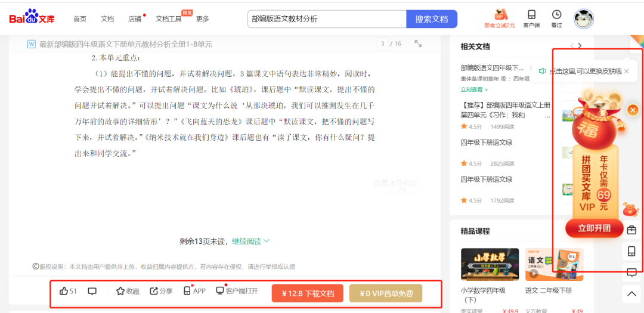644x313 pixels.
Task: Click the 精品课程 section heading
Action: (x=475, y=231)
